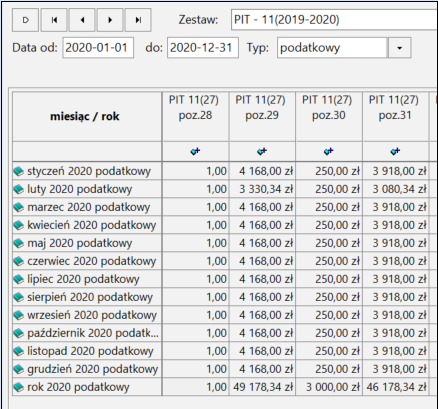Go to the next record
438x409 pixels.
coord(110,20)
